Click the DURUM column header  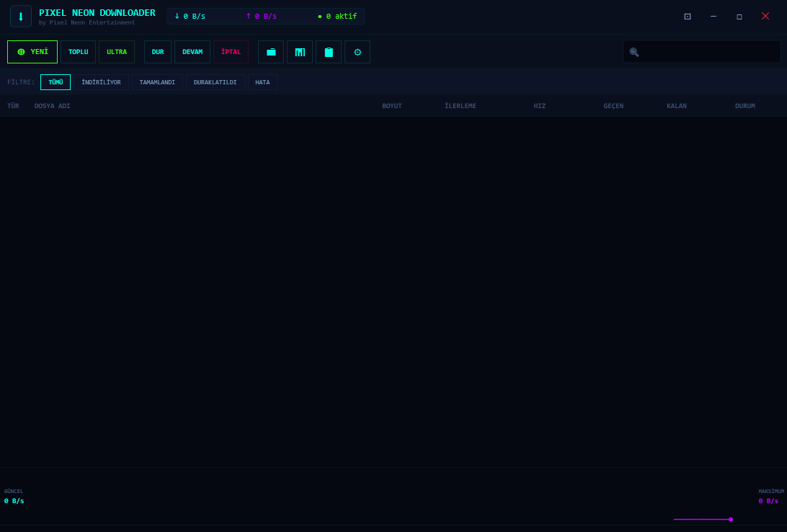(x=745, y=106)
